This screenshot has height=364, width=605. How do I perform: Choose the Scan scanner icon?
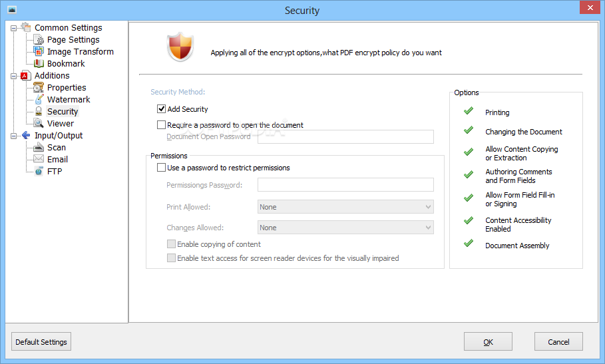click(x=39, y=147)
